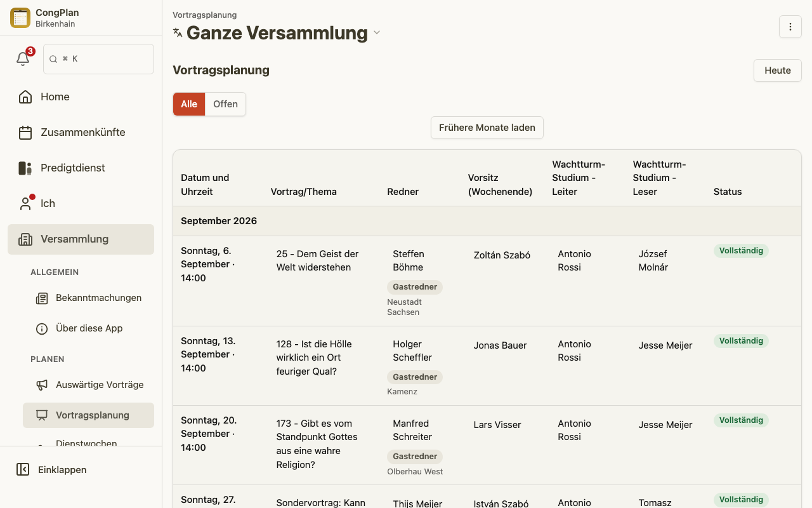
Task: Focus the search field
Action: [x=98, y=59]
